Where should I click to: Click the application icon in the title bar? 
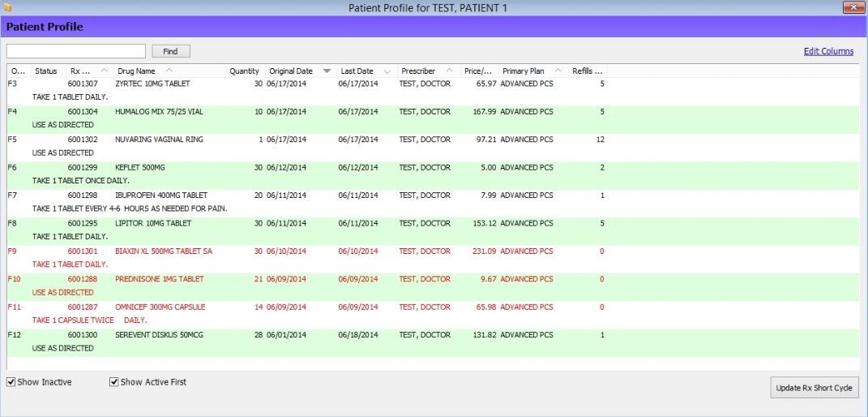7,7
